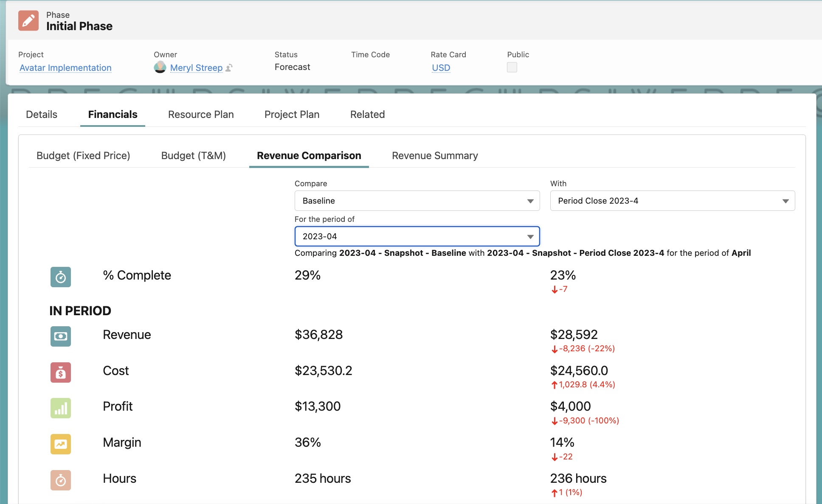Switch to the Resource Plan tab

[x=201, y=114]
